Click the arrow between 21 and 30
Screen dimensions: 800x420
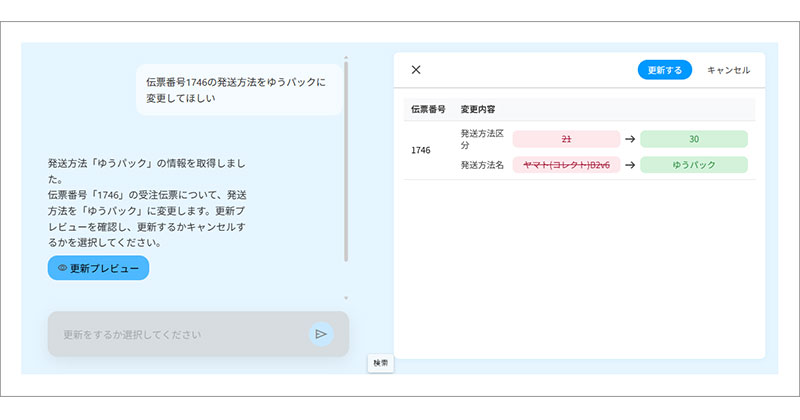[x=630, y=139]
